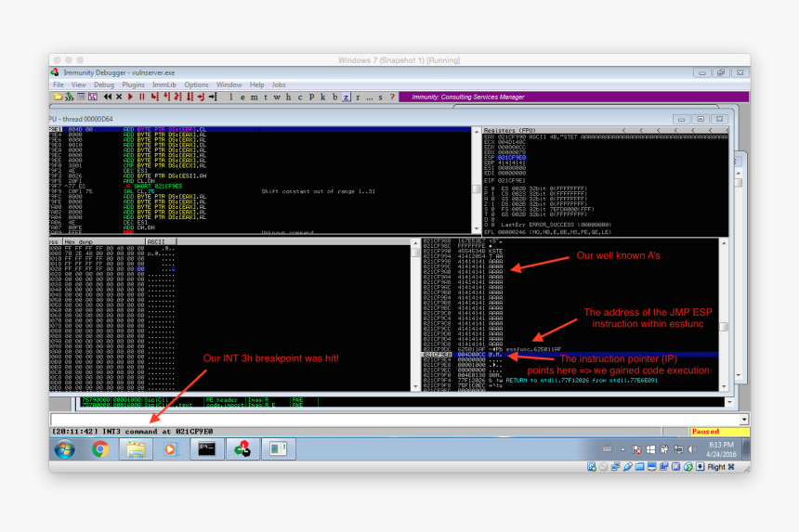
Task: Click the highlighted ESP register value
Action: (x=512, y=158)
